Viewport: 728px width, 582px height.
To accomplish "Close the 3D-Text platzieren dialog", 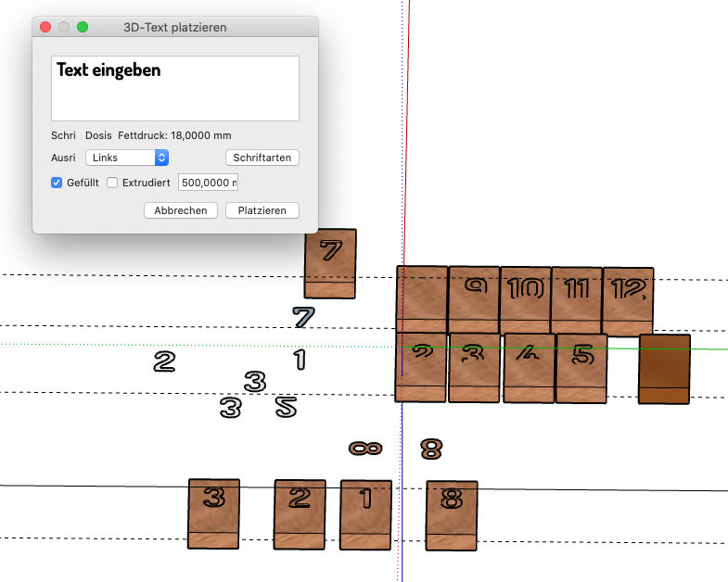I will point(45,27).
